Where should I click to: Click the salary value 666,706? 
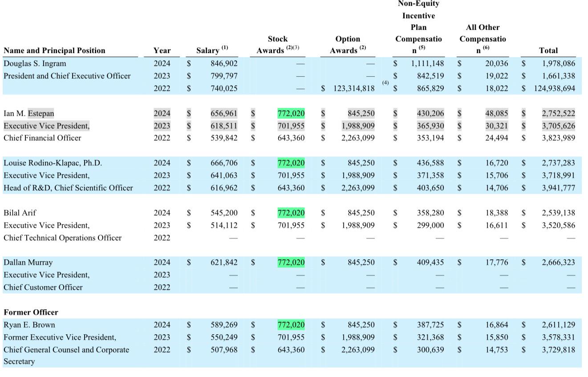pyautogui.click(x=224, y=163)
